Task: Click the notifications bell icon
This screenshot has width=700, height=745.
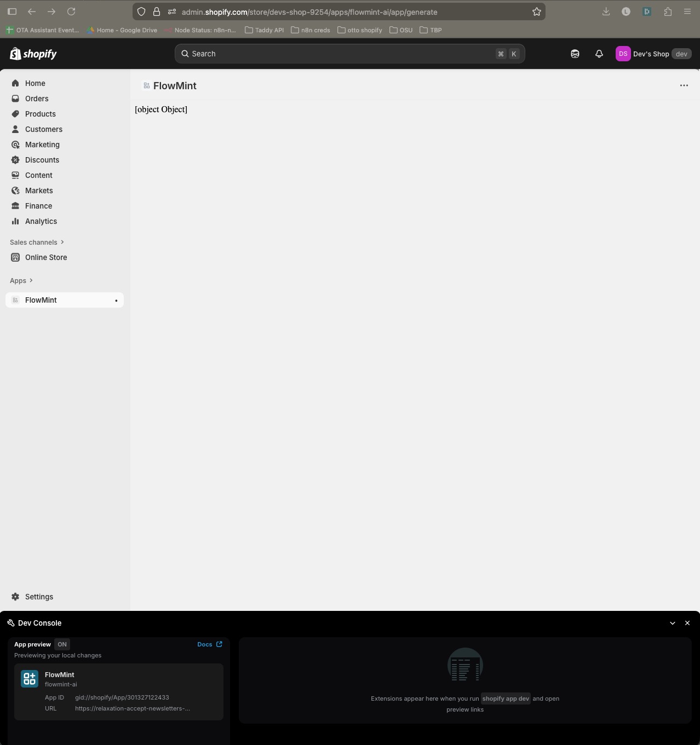Action: click(x=599, y=54)
